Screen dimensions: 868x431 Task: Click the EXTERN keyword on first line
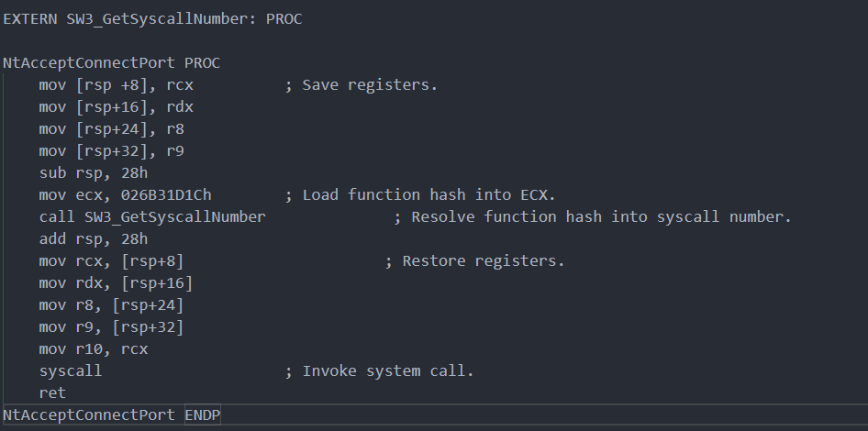coord(30,19)
